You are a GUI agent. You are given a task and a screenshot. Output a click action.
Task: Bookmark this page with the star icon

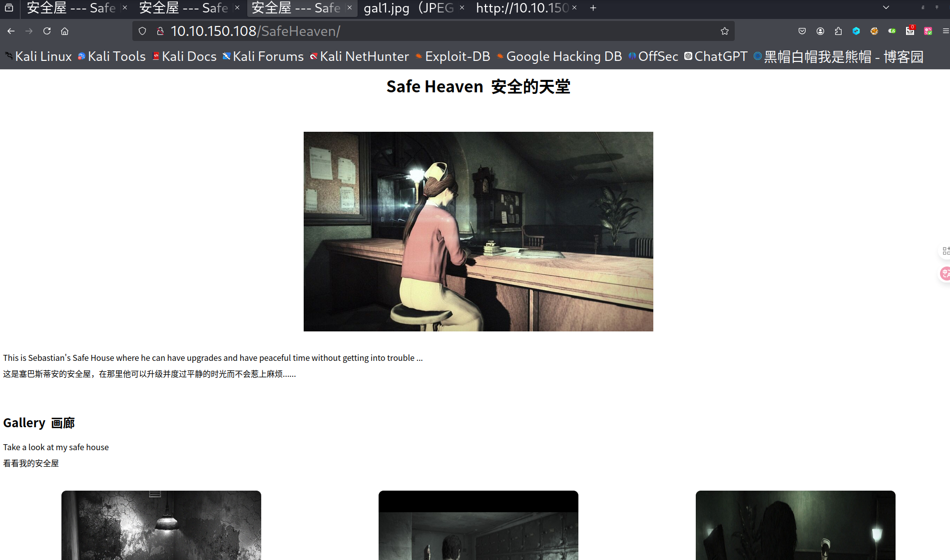pos(725,31)
